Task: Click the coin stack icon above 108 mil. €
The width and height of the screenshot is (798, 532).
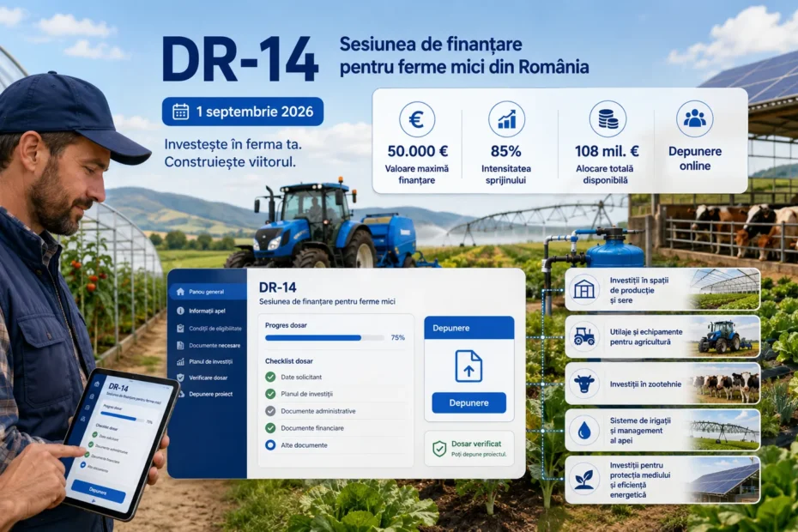Action: tap(608, 119)
